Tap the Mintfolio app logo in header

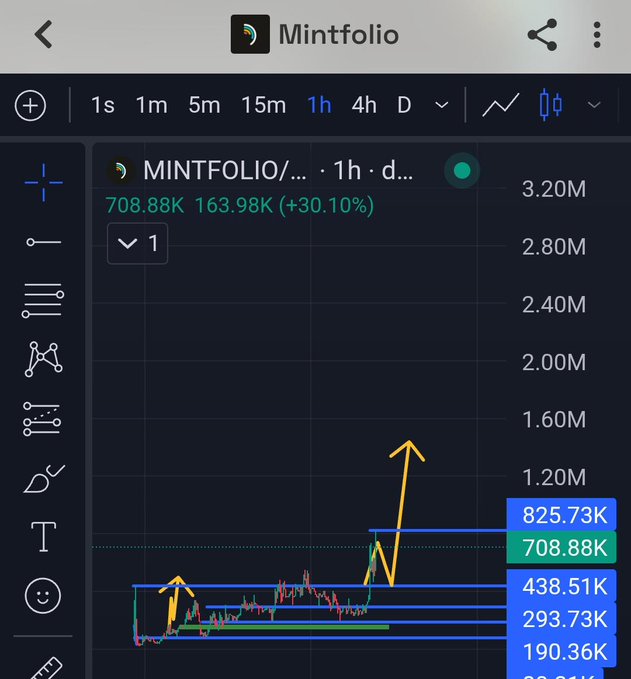[x=250, y=34]
